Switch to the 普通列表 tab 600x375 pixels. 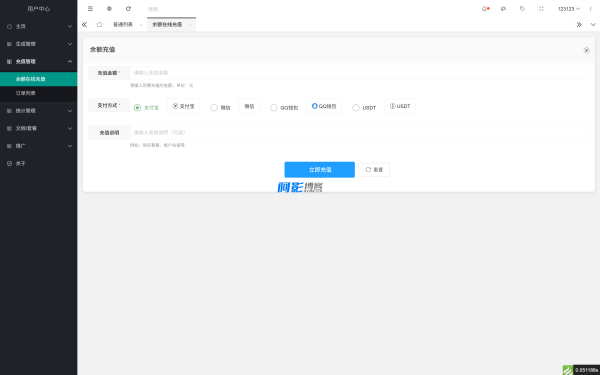(123, 24)
